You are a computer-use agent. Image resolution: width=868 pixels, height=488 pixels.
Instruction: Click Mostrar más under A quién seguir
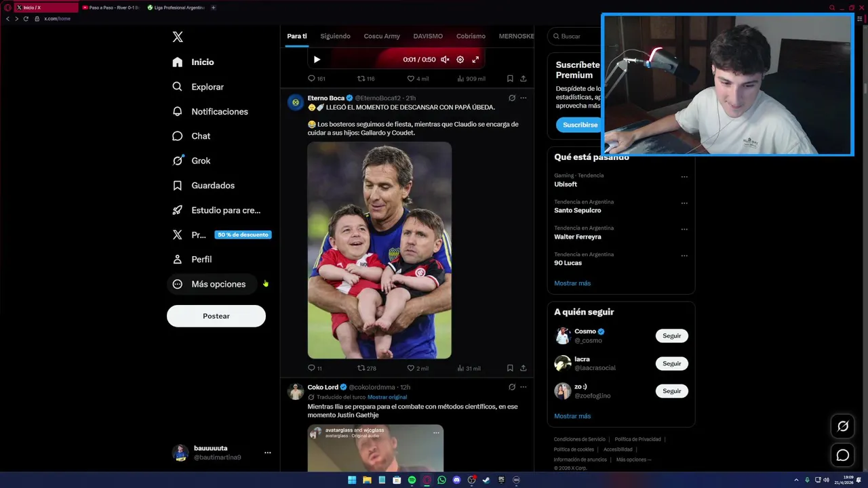point(572,416)
